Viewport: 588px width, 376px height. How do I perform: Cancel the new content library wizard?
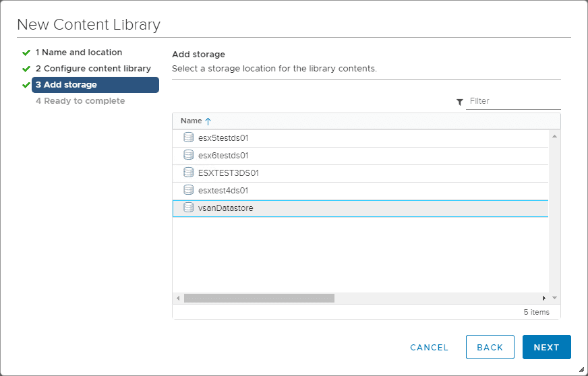[x=429, y=348]
